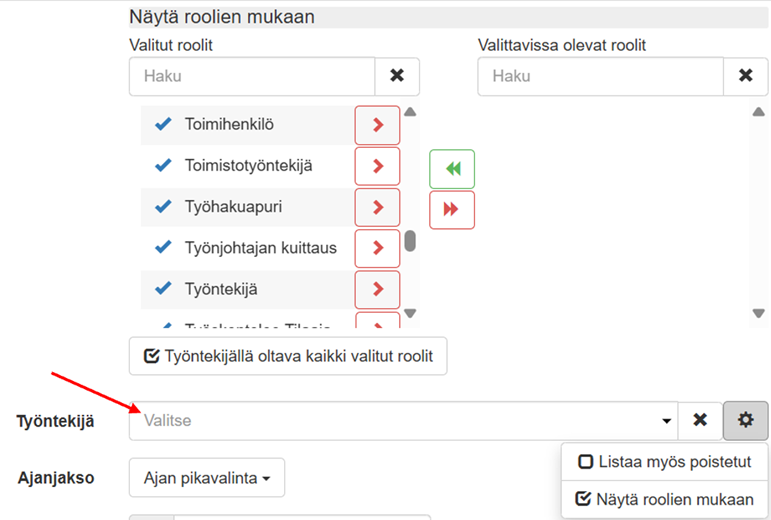Remove Työhakuapuri role using red arrow

(377, 207)
